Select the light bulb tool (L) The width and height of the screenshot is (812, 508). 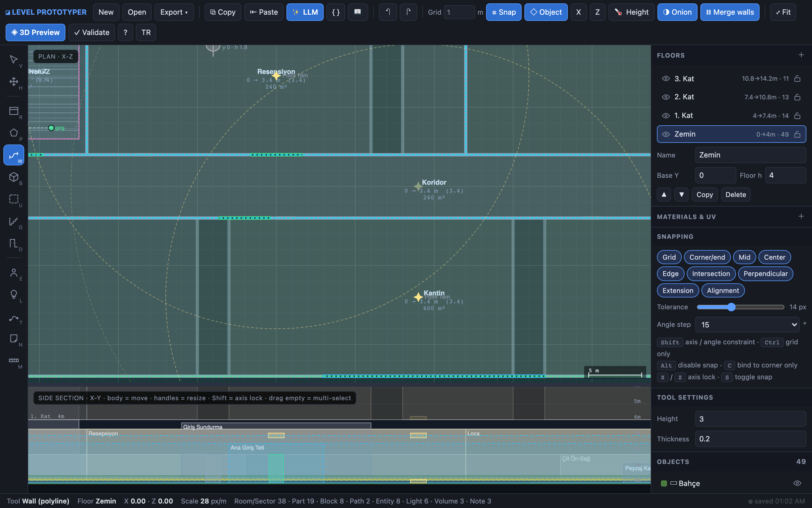point(14,295)
